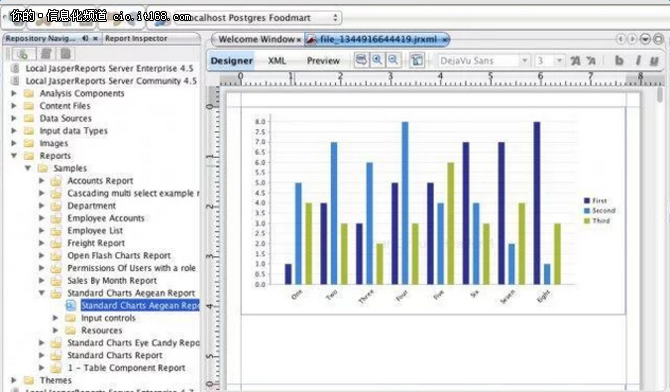Open the Report Inspector panel tab
Viewport: 670px width, 392px height.
pos(136,38)
